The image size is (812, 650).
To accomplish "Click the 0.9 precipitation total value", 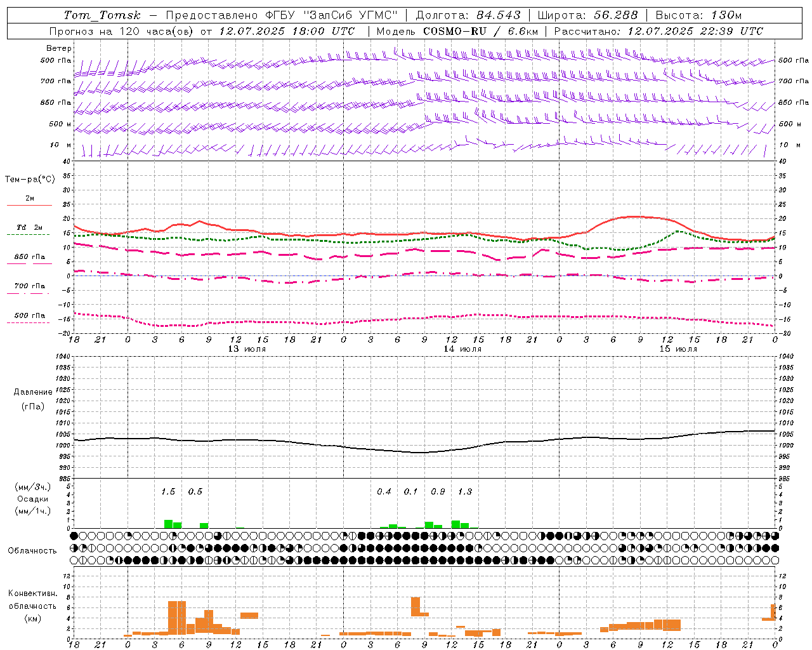I will pos(438,491).
